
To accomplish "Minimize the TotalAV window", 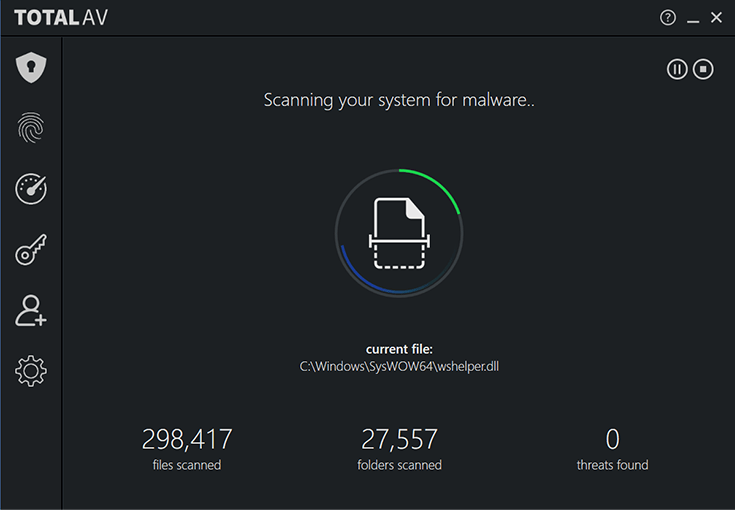I will [x=693, y=21].
